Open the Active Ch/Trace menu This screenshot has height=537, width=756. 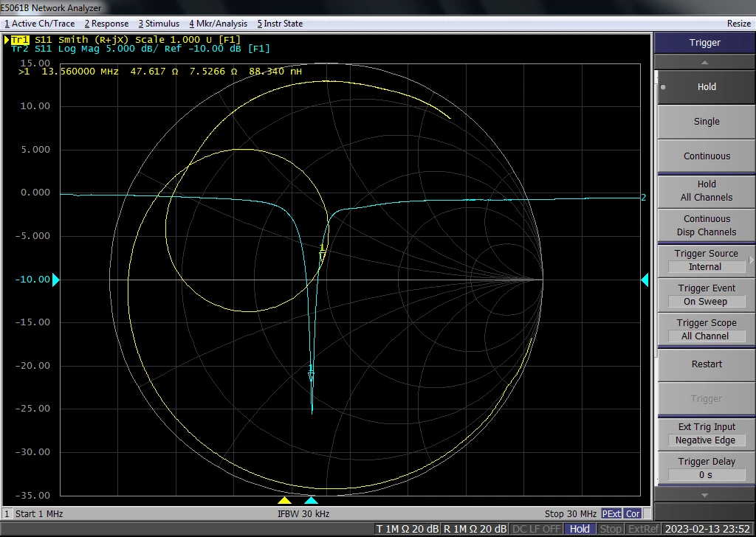[40, 24]
